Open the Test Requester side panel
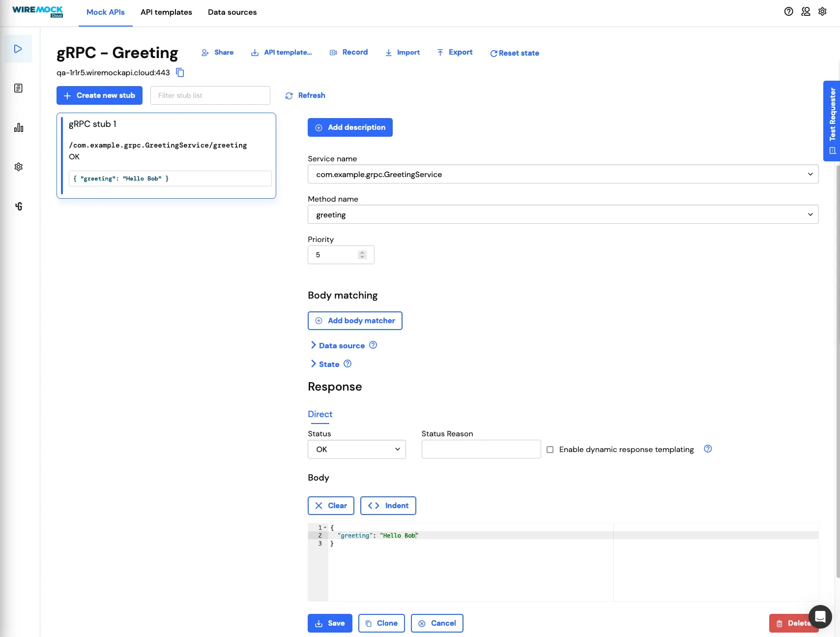Viewport: 840px width, 637px height. (x=832, y=121)
